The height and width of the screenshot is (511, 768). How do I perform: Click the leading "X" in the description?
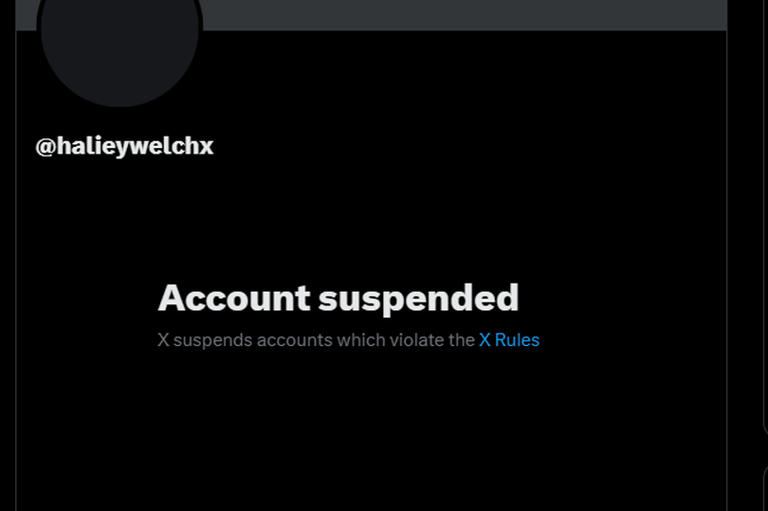pyautogui.click(x=163, y=340)
